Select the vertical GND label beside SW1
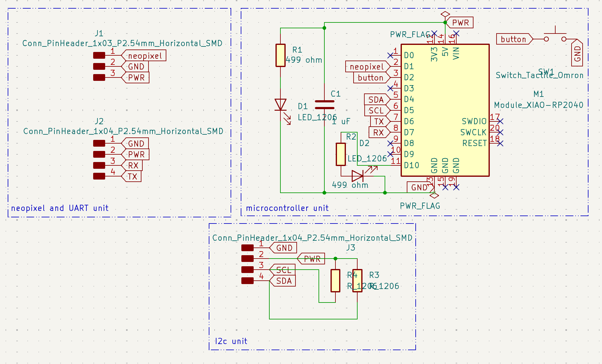602x364 pixels. pos(577,52)
